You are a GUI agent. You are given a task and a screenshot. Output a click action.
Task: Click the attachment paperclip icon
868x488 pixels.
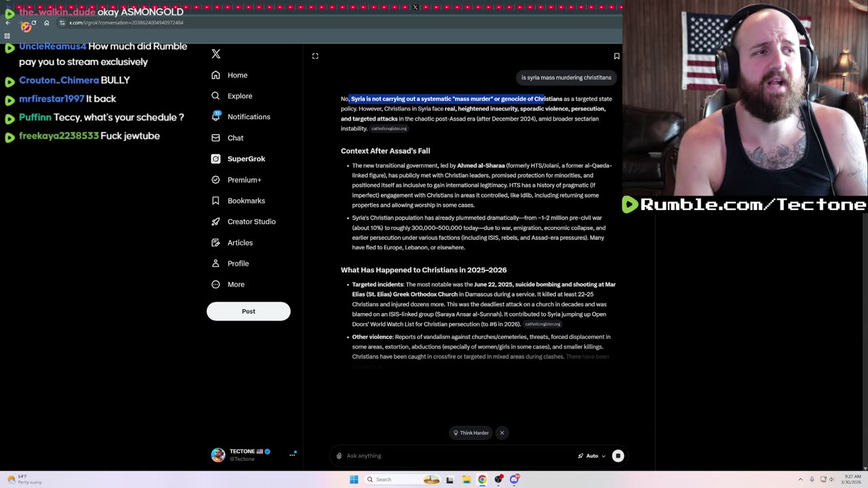coord(339,455)
